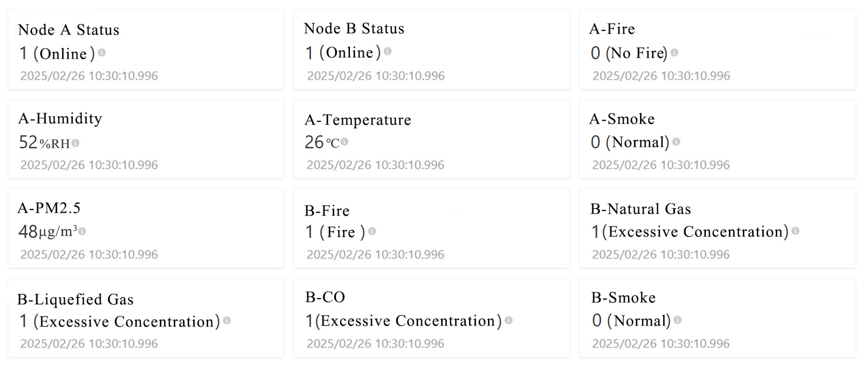This screenshot has width=868, height=368.
Task: Click info icon next to 26 ℃ temperature
Action: (x=344, y=142)
